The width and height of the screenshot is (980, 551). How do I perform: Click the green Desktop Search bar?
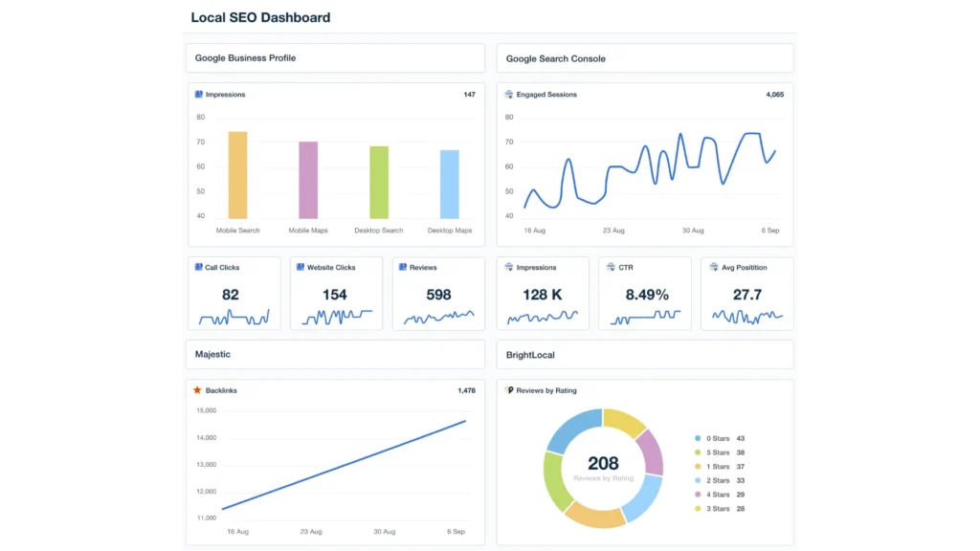point(379,183)
